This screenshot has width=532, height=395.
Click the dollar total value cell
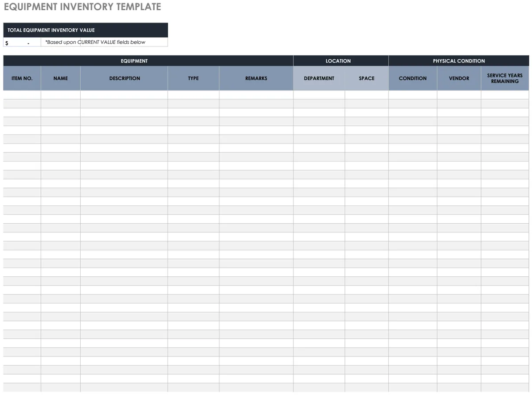22,42
